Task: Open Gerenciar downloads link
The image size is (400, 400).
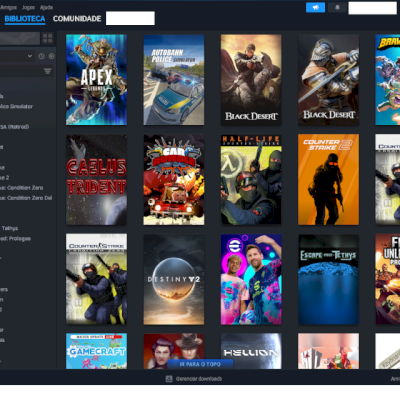Action: (x=199, y=379)
